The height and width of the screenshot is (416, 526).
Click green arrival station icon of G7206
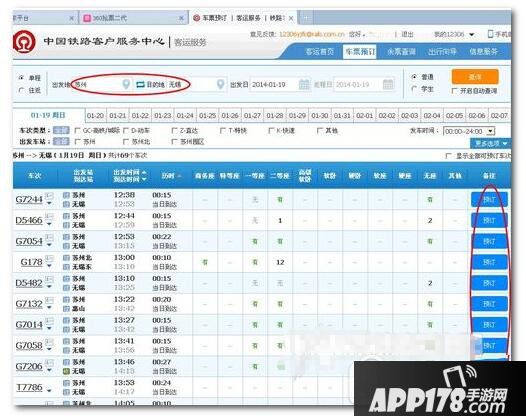[x=66, y=371]
